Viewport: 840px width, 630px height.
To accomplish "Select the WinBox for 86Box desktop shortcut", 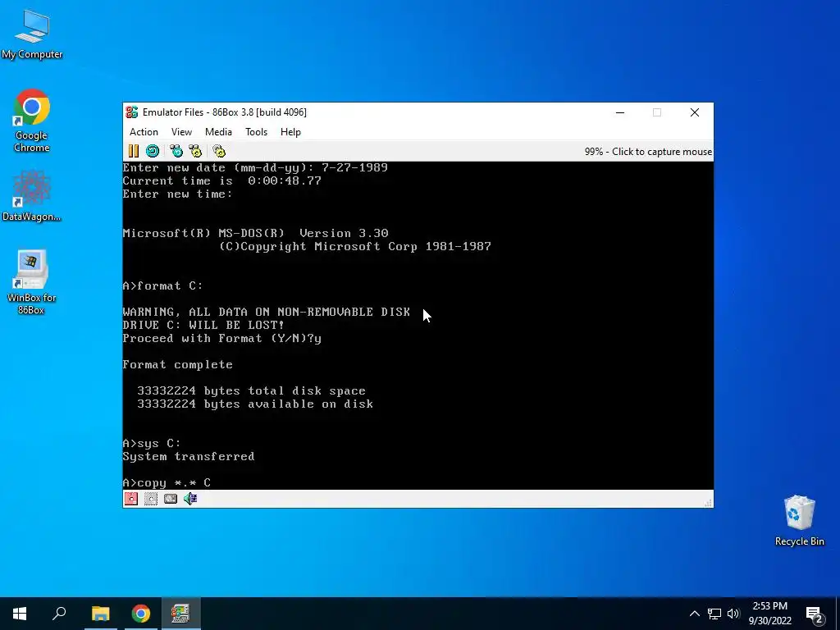I will (x=32, y=282).
